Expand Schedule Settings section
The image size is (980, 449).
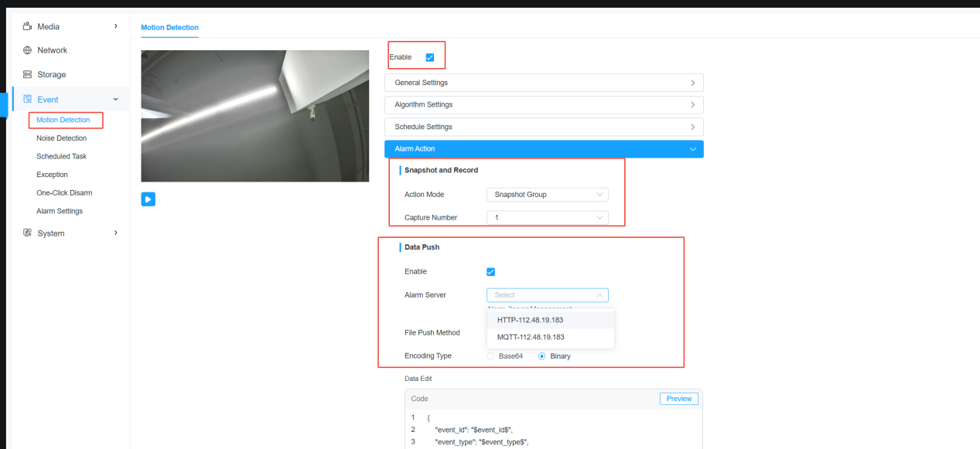(x=544, y=127)
